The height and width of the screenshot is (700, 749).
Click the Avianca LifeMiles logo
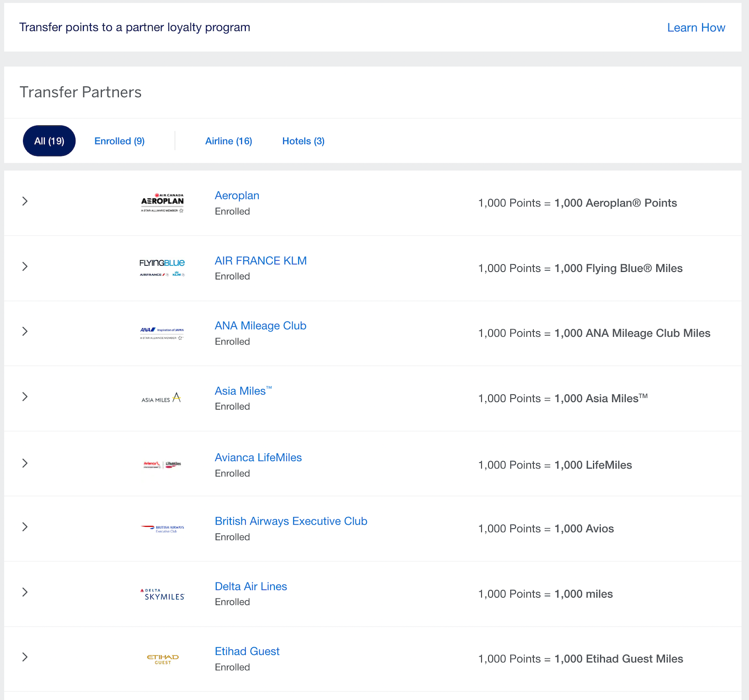[162, 463]
